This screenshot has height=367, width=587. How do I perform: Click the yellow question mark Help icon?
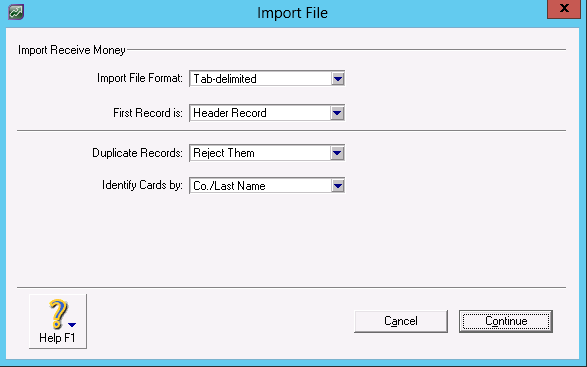click(x=58, y=314)
